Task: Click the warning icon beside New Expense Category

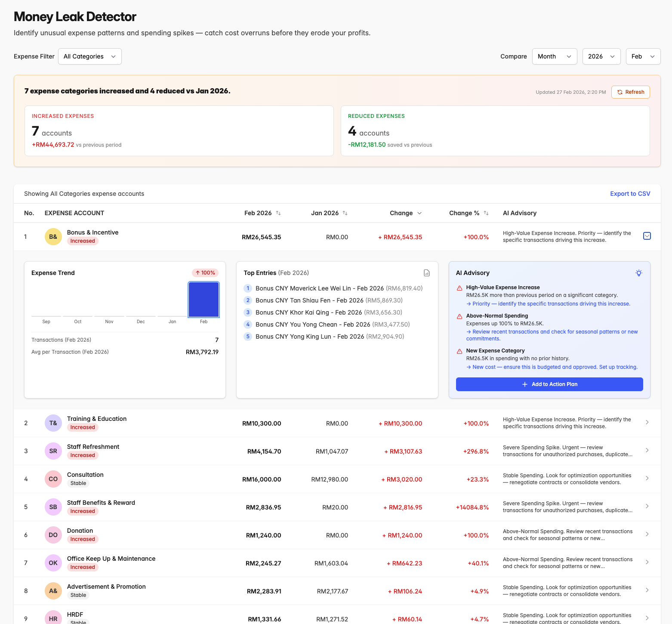Action: pyautogui.click(x=459, y=351)
